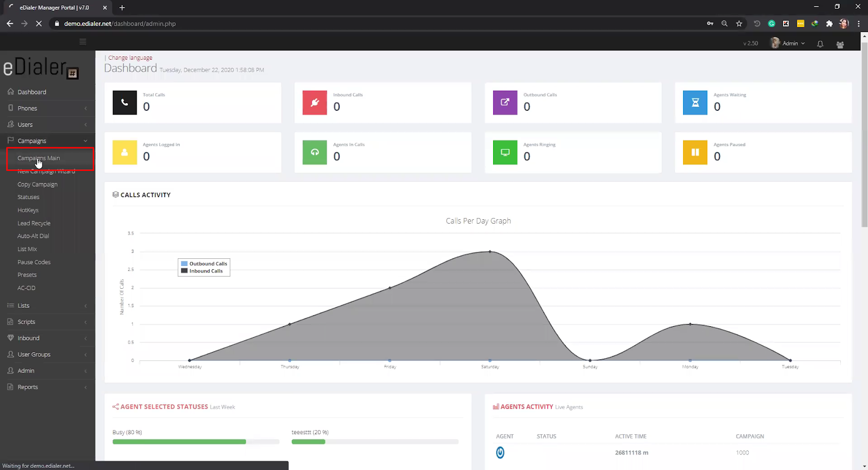
Task: Toggle Outbound Calls legend series
Action: pyautogui.click(x=204, y=264)
